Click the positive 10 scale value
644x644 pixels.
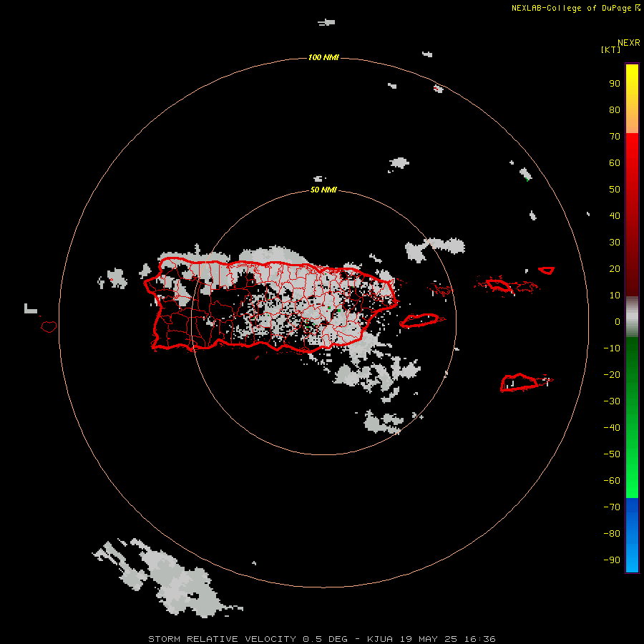click(x=615, y=296)
